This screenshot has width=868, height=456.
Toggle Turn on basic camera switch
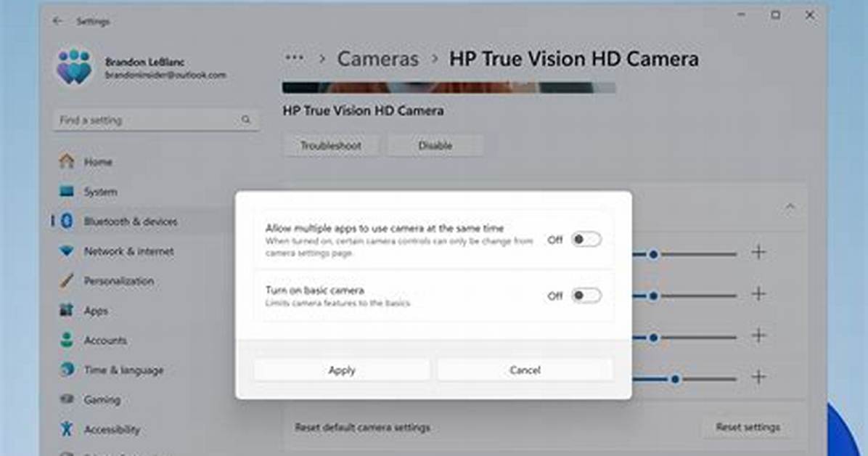click(x=586, y=296)
